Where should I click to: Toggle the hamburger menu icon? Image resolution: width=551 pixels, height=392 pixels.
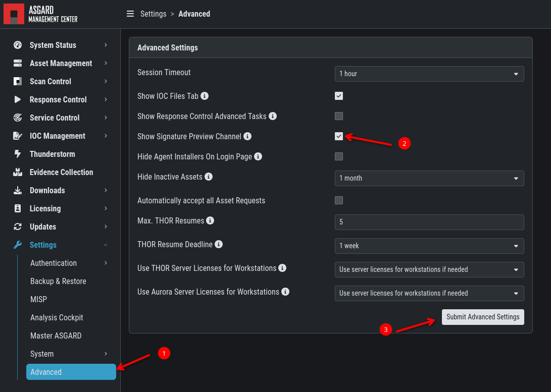(130, 14)
